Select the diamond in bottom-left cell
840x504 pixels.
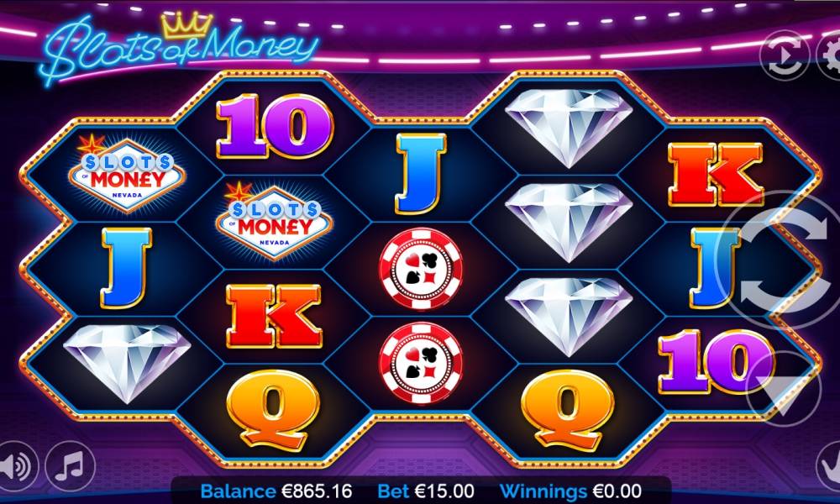point(127,363)
